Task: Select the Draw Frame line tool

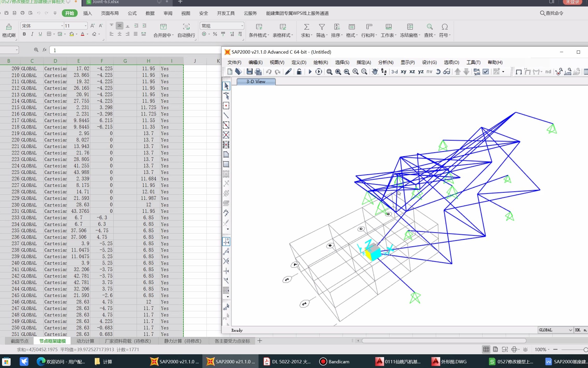Action: coord(226,115)
